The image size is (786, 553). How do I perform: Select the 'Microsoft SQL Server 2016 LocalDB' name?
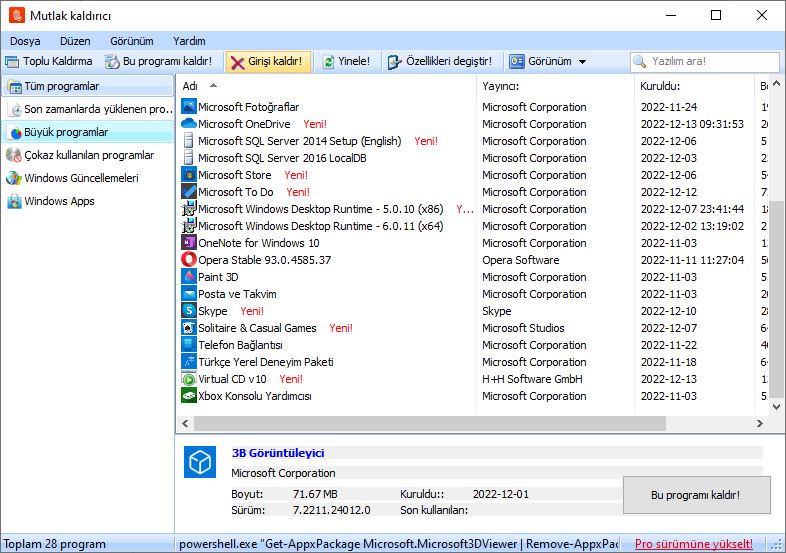282,158
